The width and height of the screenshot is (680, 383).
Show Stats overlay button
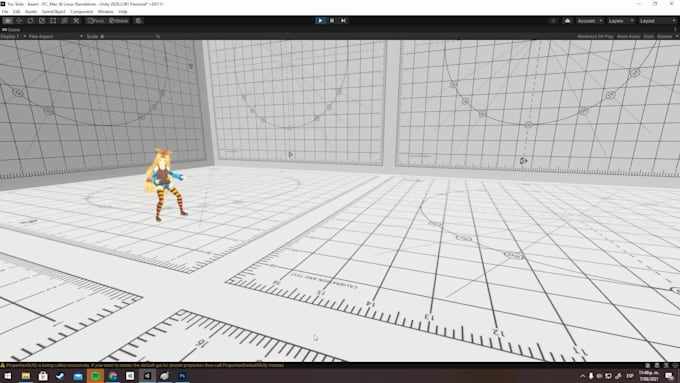[648, 36]
